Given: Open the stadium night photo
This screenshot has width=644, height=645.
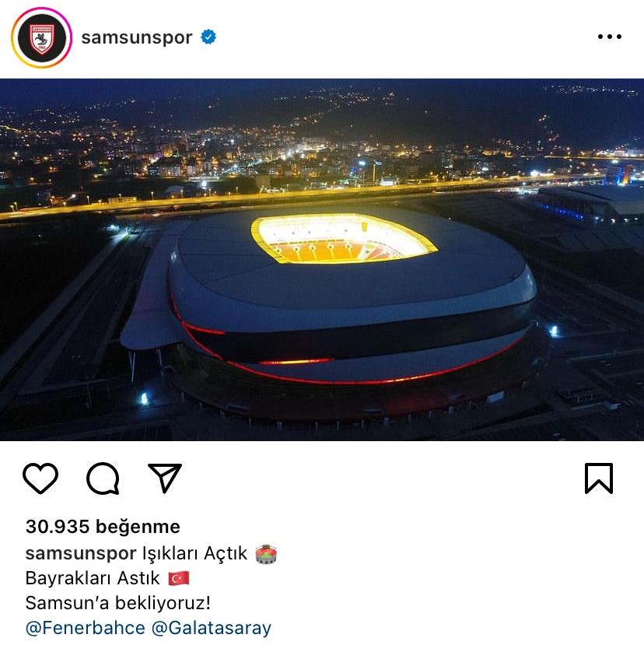Looking at the screenshot, I should click(x=322, y=260).
